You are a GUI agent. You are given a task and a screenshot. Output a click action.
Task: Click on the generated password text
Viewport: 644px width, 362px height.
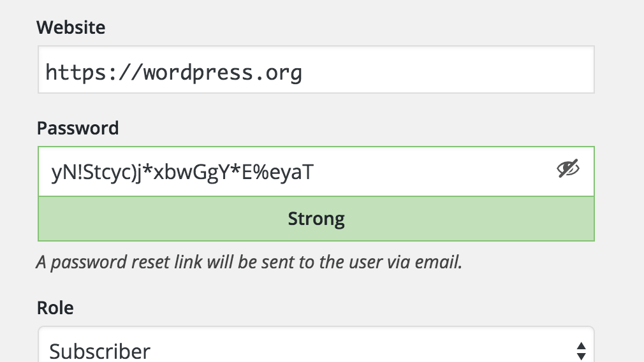click(182, 171)
